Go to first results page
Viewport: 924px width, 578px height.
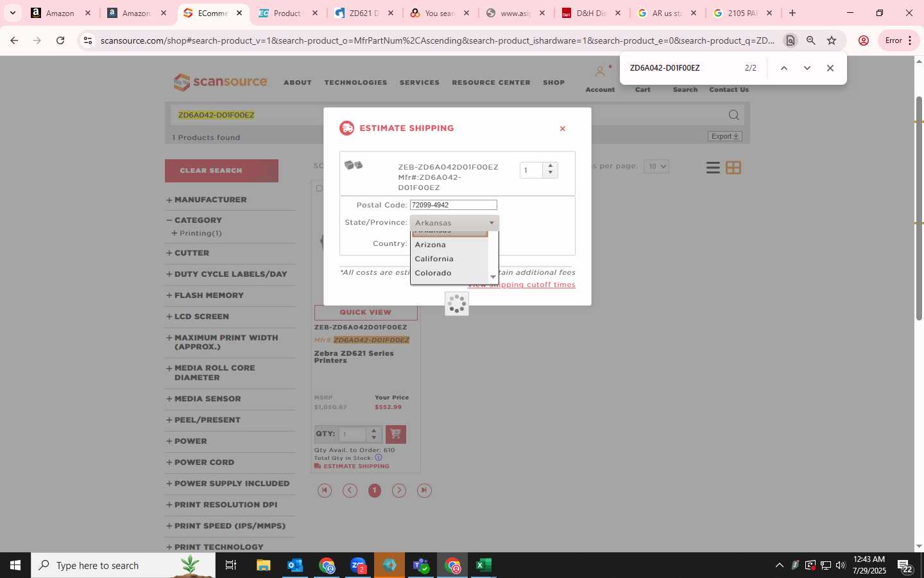pos(325,491)
